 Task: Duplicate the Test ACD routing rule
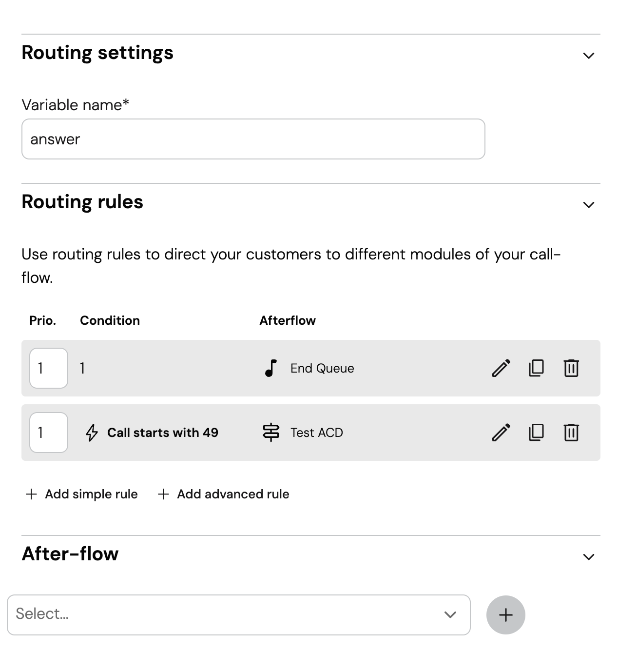click(536, 433)
